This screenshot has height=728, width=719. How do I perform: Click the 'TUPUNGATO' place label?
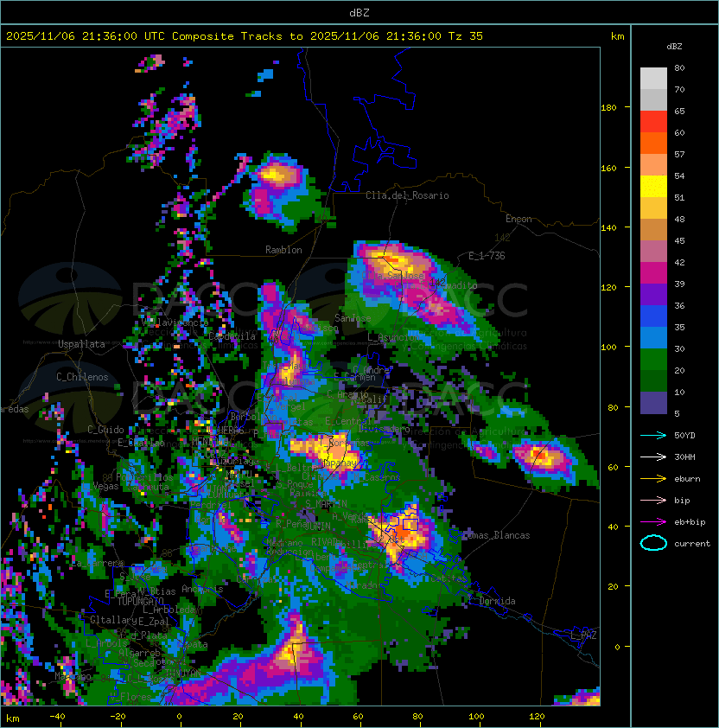(x=140, y=602)
